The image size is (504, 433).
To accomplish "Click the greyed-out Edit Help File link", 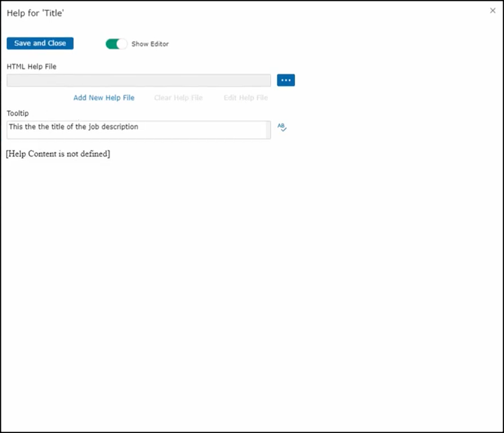I will point(245,98).
